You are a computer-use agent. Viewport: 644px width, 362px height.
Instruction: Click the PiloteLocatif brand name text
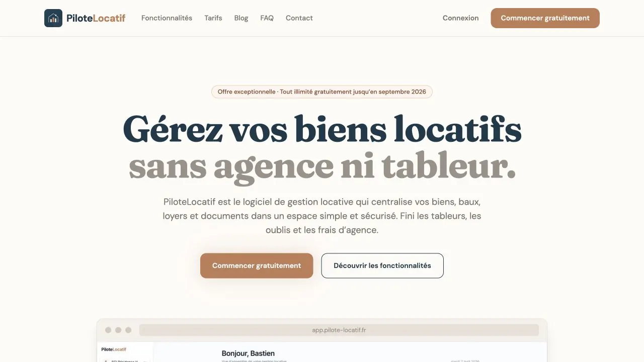point(96,18)
